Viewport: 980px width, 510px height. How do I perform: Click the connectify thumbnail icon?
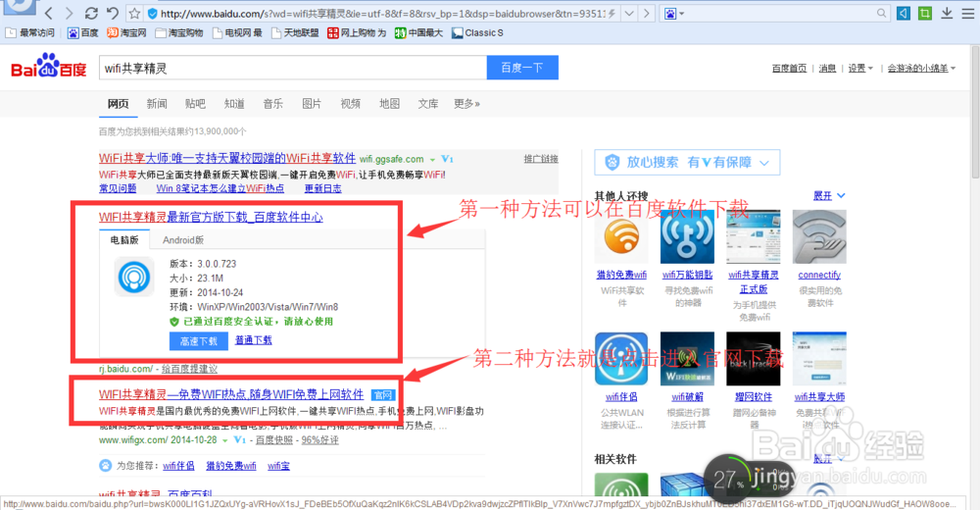[819, 237]
